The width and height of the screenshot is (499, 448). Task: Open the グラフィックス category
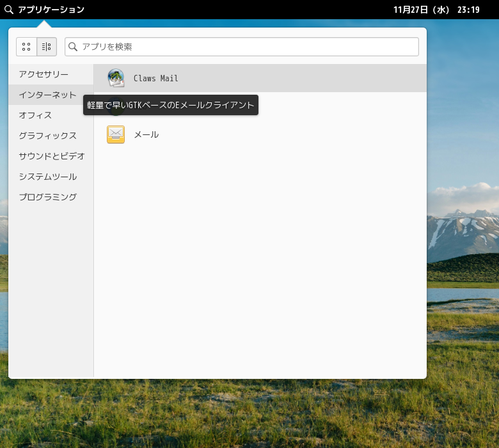pyautogui.click(x=47, y=136)
